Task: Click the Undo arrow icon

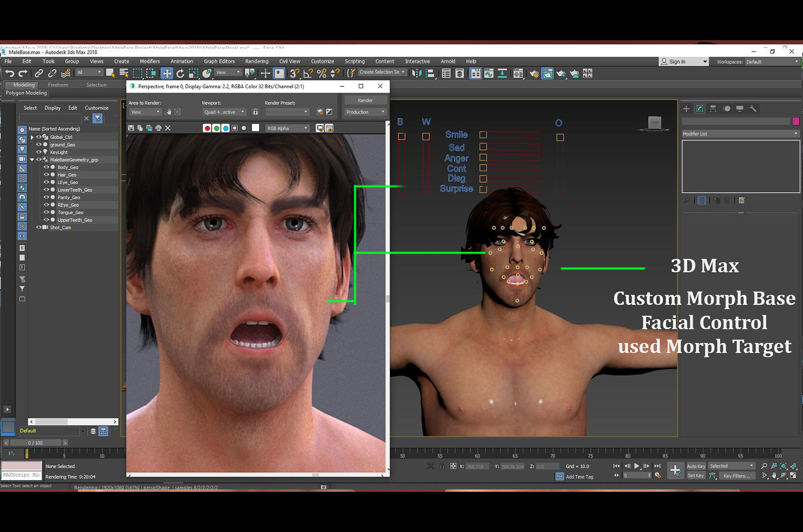Action: tap(9, 73)
